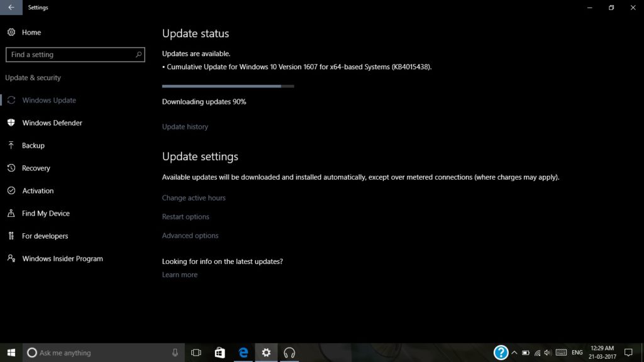Open Task View from taskbar

coord(196,353)
